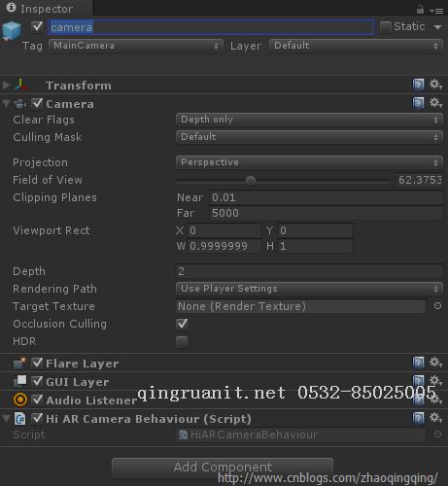
Task: Click the game object cube icon
Action: (x=12, y=31)
